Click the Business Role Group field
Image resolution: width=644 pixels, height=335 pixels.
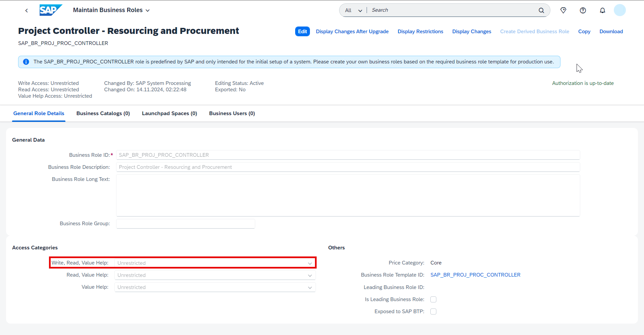[x=185, y=224]
